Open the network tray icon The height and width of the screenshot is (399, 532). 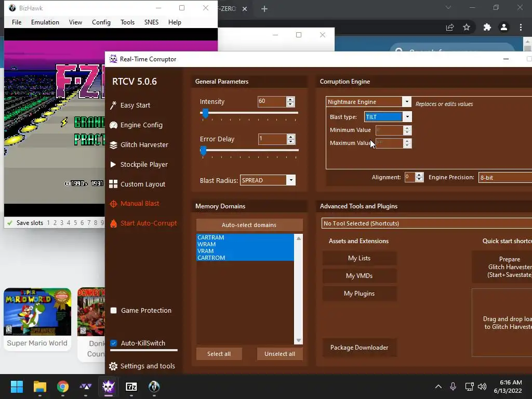469,387
